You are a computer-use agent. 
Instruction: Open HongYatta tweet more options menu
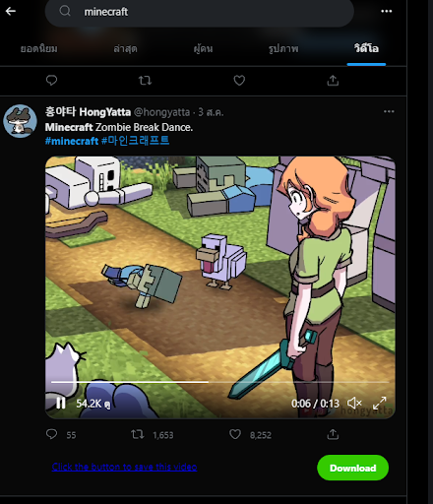pos(389,111)
